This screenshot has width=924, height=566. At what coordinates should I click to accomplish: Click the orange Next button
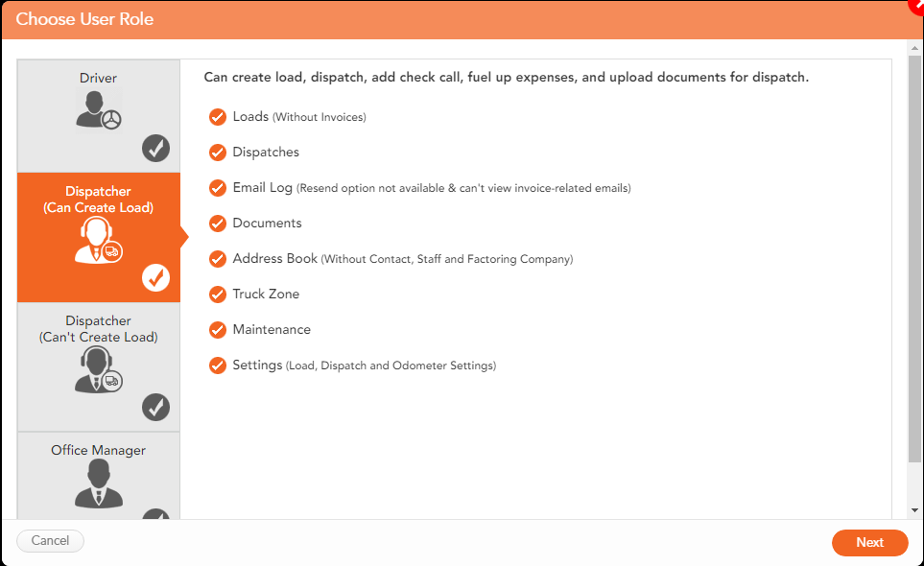pyautogui.click(x=869, y=542)
